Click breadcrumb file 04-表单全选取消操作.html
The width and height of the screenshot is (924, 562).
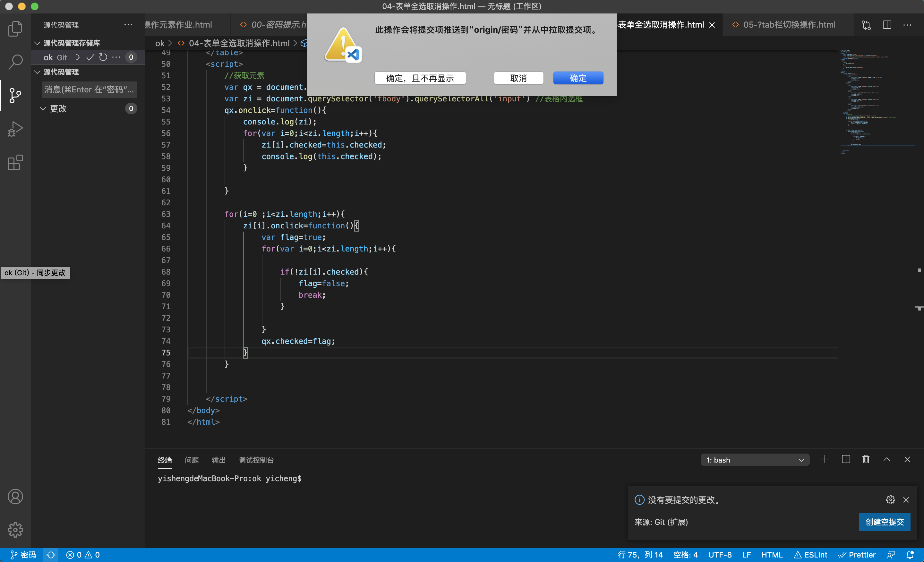[x=239, y=44]
